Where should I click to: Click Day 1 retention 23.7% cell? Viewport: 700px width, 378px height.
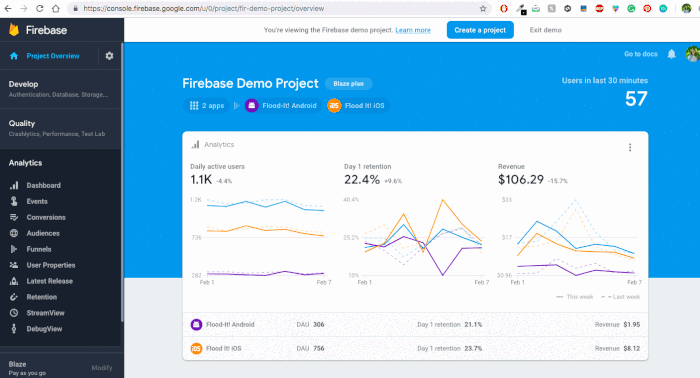(x=450, y=349)
